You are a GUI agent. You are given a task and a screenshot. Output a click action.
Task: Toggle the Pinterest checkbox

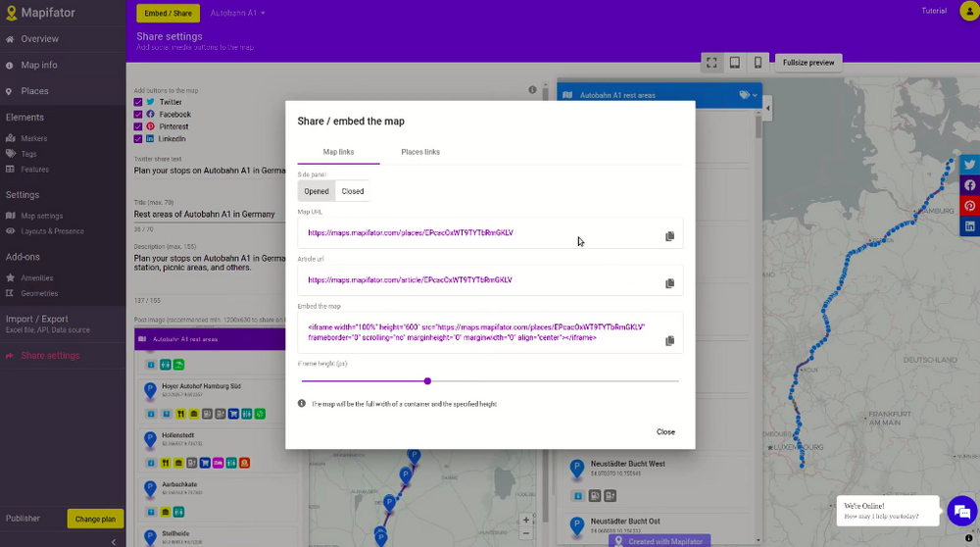[138, 126]
